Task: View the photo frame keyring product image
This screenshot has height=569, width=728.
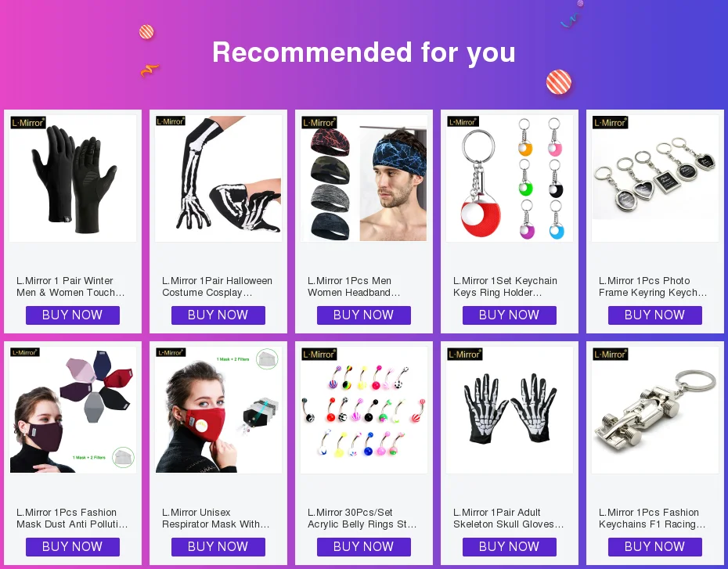Action: [x=655, y=178]
